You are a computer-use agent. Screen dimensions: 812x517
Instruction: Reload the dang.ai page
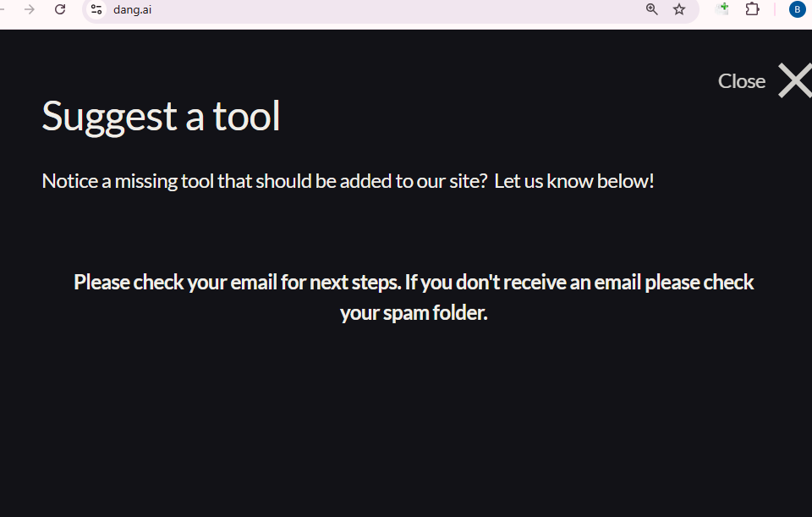[x=60, y=9]
